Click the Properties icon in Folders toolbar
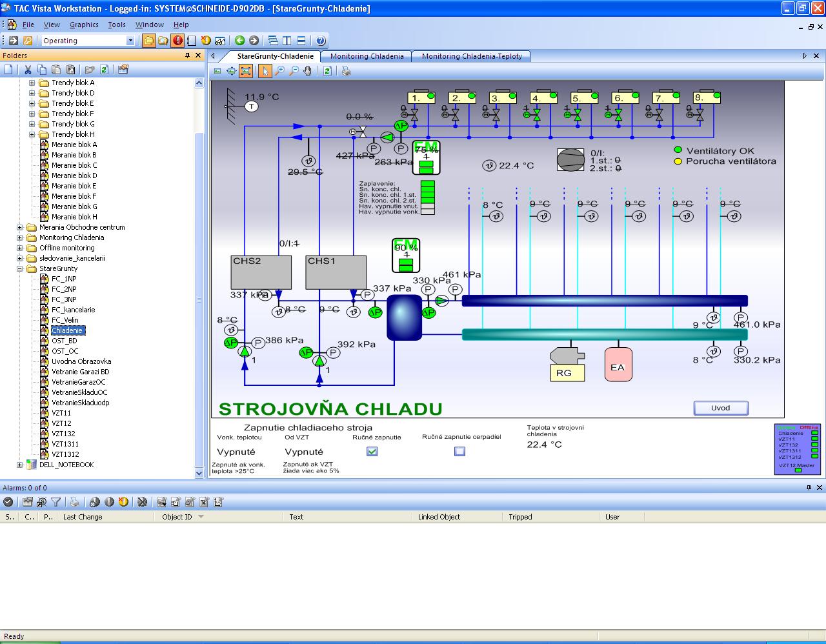This screenshot has width=826, height=644. (123, 70)
